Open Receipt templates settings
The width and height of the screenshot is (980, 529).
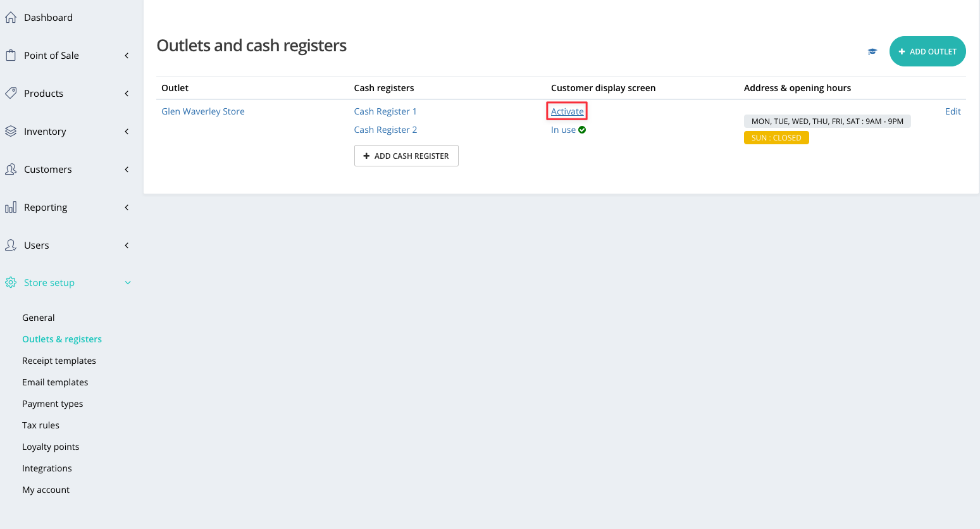pos(59,361)
